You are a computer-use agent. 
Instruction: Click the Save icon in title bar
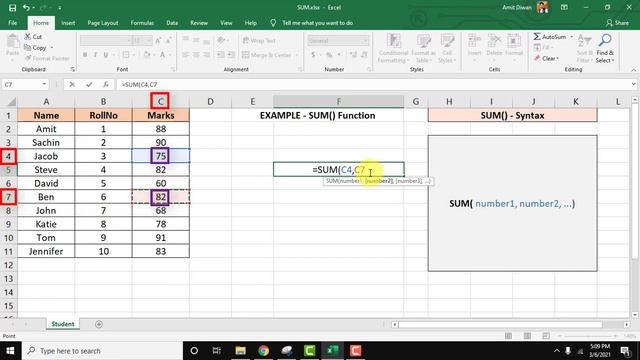tap(12, 8)
